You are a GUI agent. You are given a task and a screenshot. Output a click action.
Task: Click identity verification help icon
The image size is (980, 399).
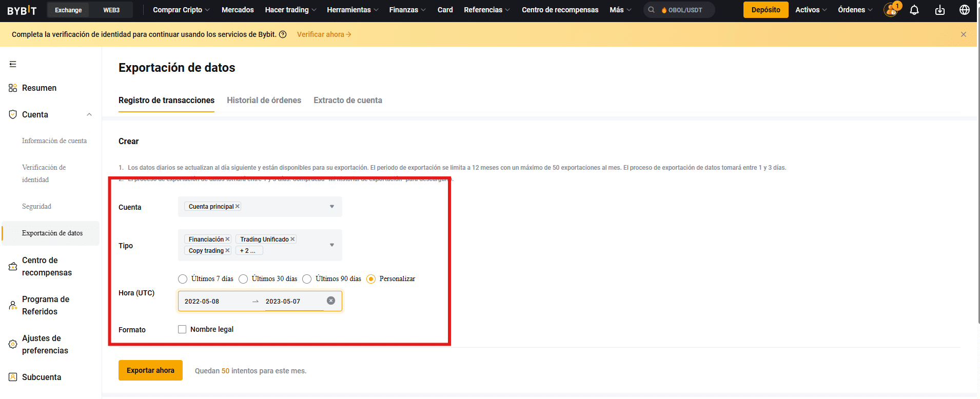coord(283,34)
